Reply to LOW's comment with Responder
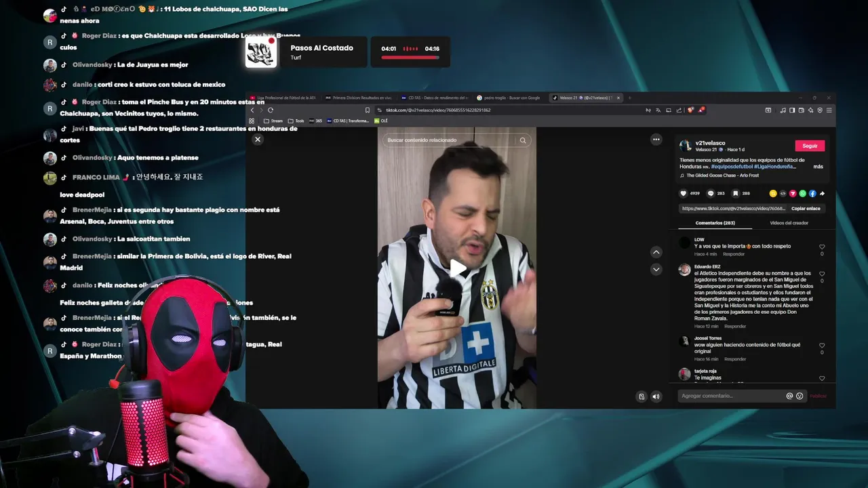This screenshot has width=868, height=488. 734,254
